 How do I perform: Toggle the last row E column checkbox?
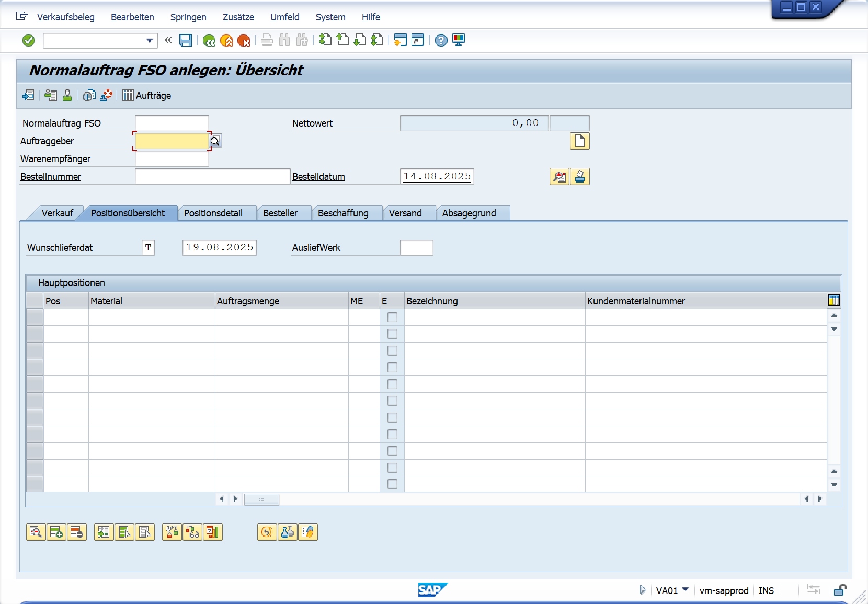coord(392,484)
